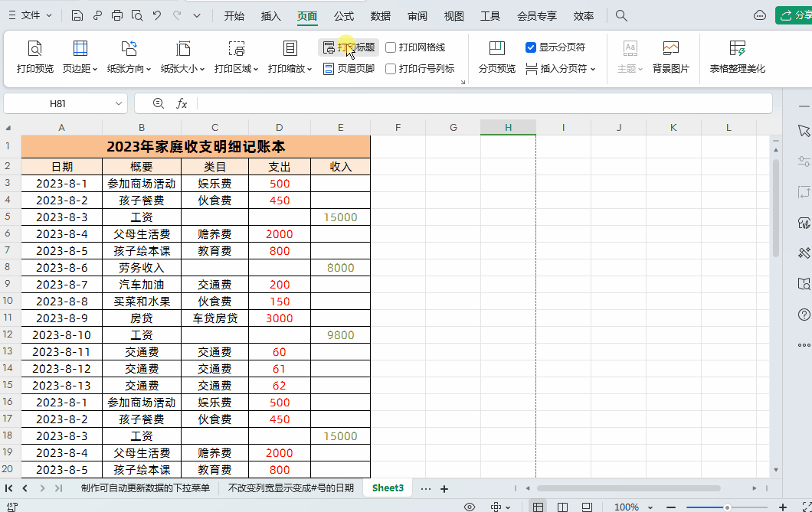Switch to 工具 ribbon tab
Image resolution: width=812 pixels, height=512 pixels.
pos(490,16)
